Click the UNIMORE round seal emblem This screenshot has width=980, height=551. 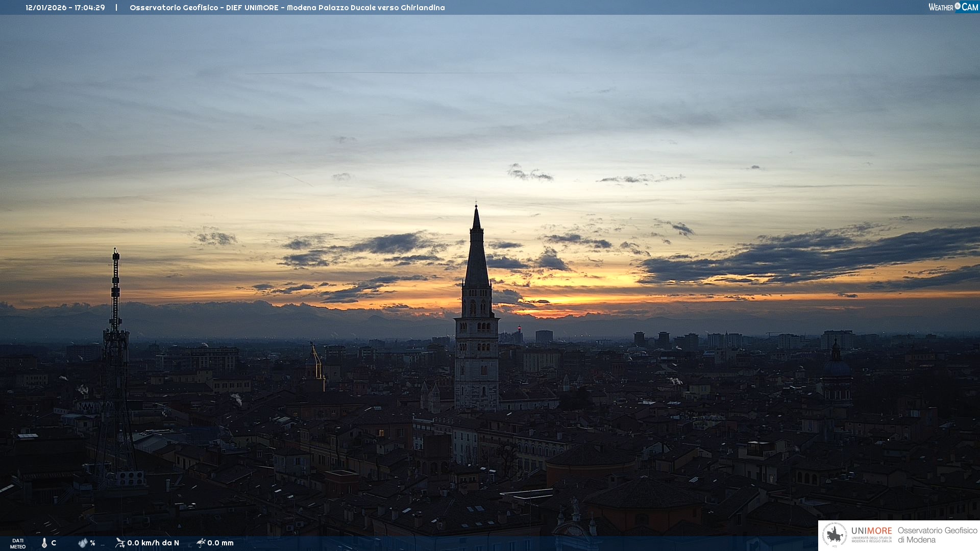coord(835,535)
